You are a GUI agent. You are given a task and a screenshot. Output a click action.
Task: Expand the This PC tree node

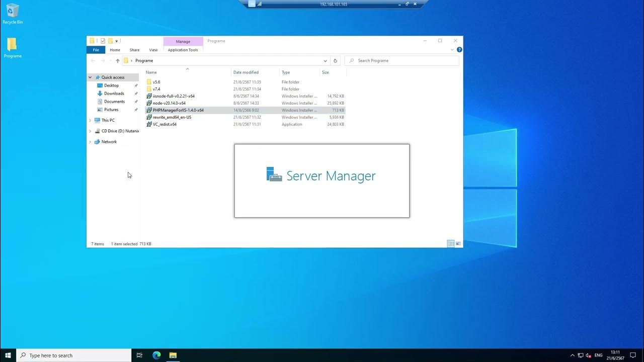[91, 120]
